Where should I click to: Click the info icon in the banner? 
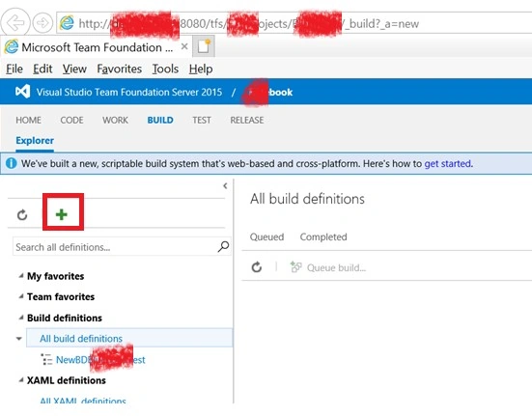point(11,163)
